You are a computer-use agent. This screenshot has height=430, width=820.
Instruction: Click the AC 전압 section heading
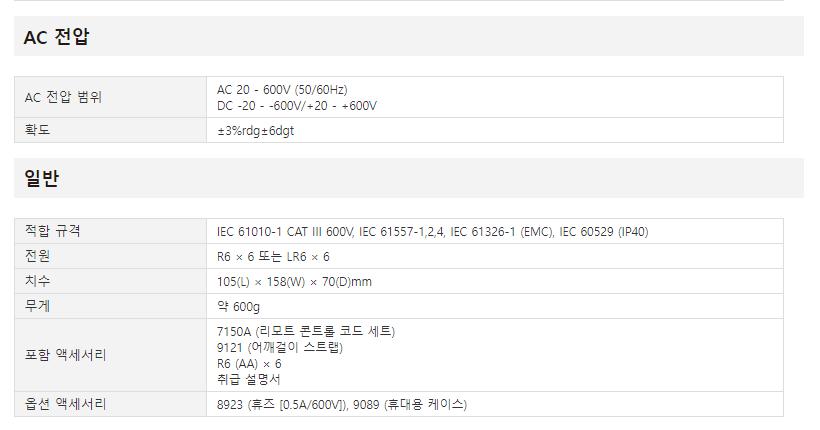[x=56, y=37]
